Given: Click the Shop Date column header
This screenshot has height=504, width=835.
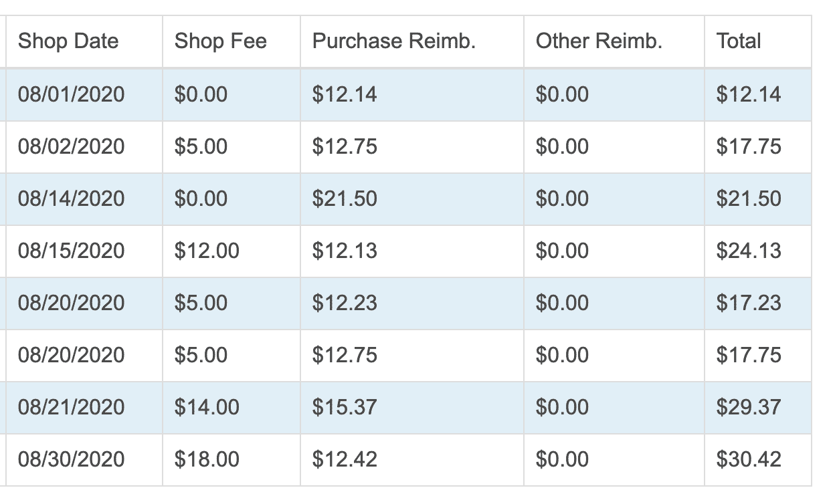Looking at the screenshot, I should 84,41.
